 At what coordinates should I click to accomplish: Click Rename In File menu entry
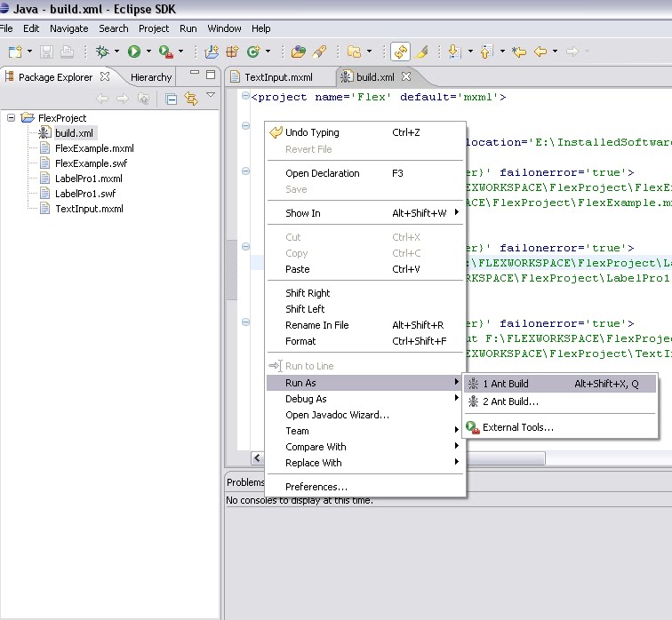tap(365, 325)
